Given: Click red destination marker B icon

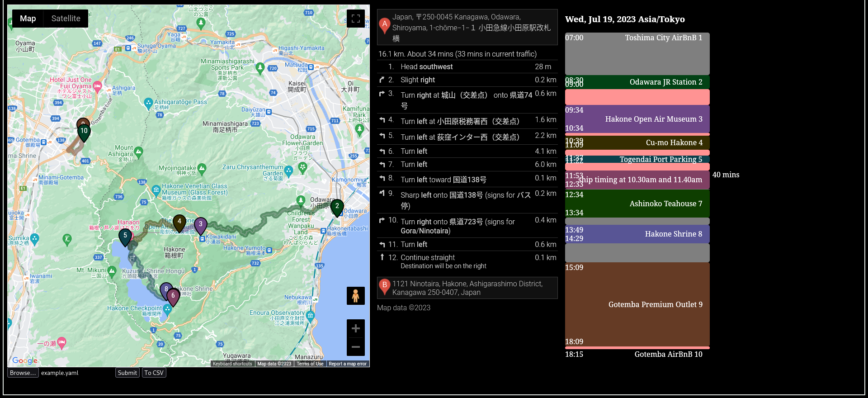Looking at the screenshot, I should [385, 287].
